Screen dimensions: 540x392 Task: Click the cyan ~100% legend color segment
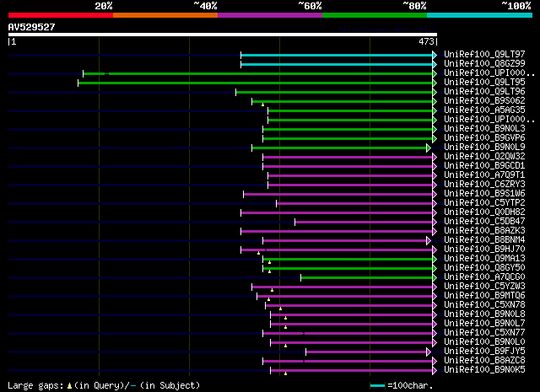click(480, 15)
